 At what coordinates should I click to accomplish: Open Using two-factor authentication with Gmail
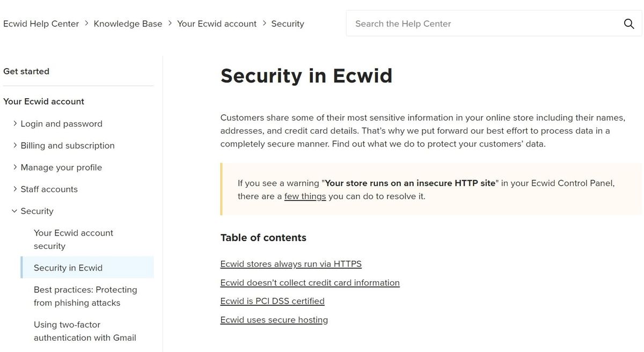pyautogui.click(x=85, y=331)
